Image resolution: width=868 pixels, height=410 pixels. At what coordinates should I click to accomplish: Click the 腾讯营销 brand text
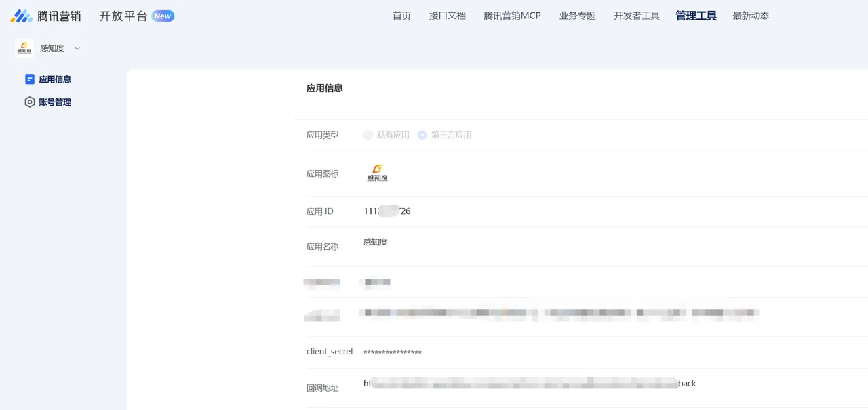click(x=59, y=16)
